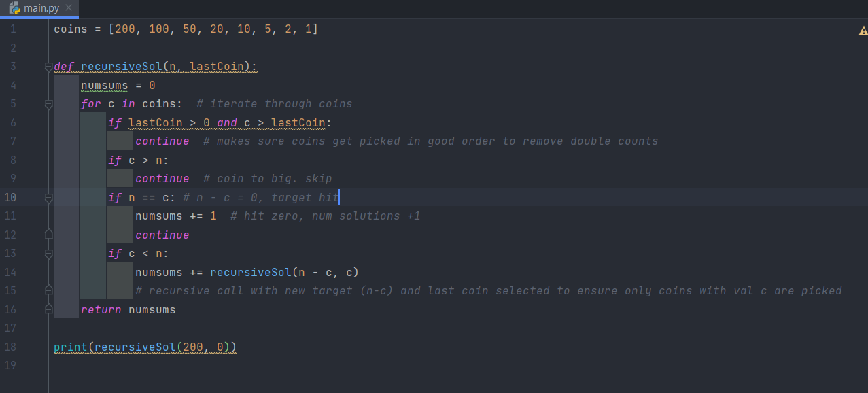868x393 pixels.
Task: Click fold end marker on line 16
Action: pyautogui.click(x=48, y=309)
